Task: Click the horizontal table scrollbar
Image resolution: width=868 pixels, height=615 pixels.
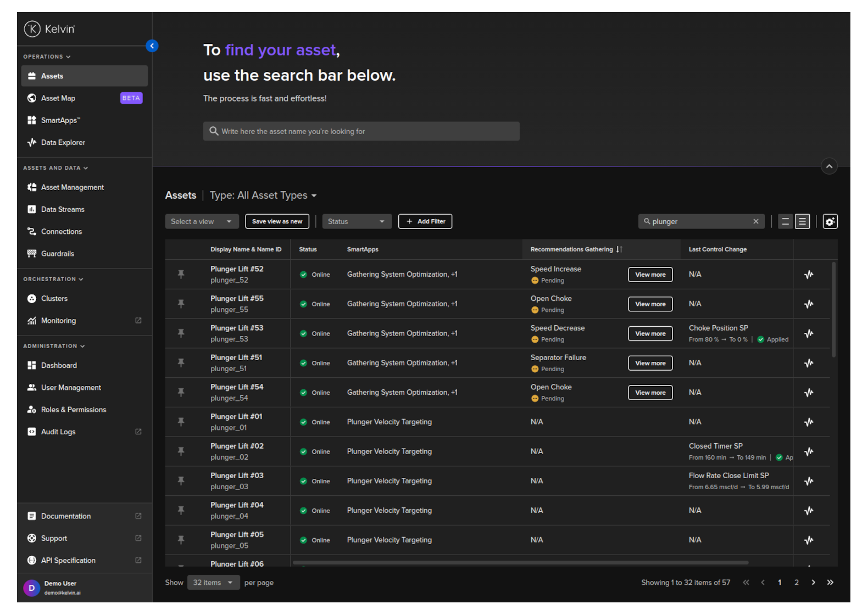Action: tap(520, 562)
